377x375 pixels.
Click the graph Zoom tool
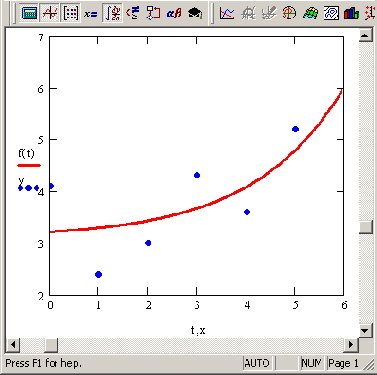point(248,13)
